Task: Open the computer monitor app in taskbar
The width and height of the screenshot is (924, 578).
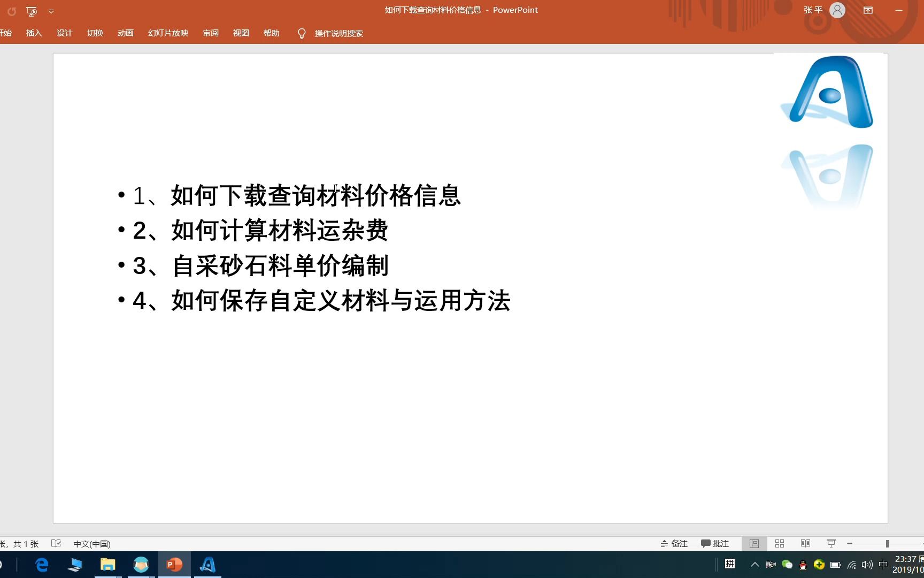Action: (x=75, y=565)
